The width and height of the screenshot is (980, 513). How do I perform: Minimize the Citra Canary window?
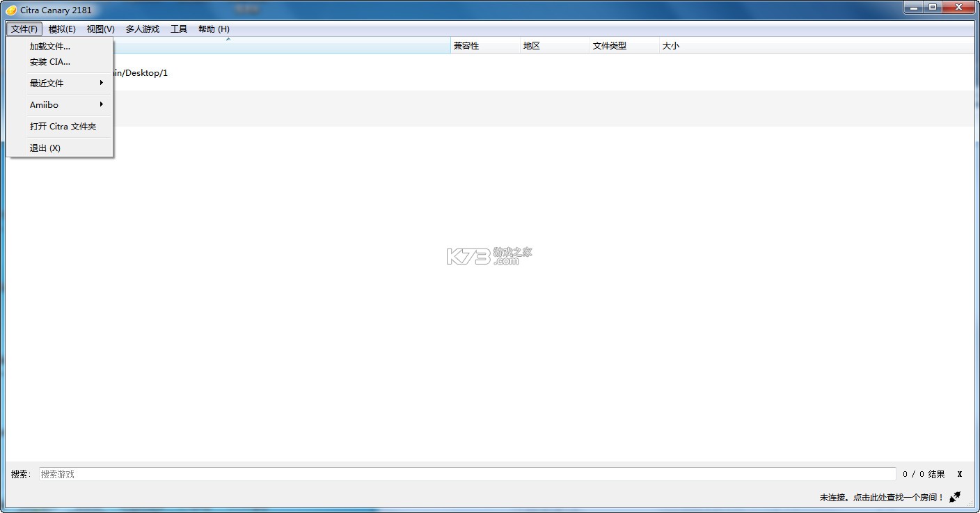pyautogui.click(x=913, y=7)
